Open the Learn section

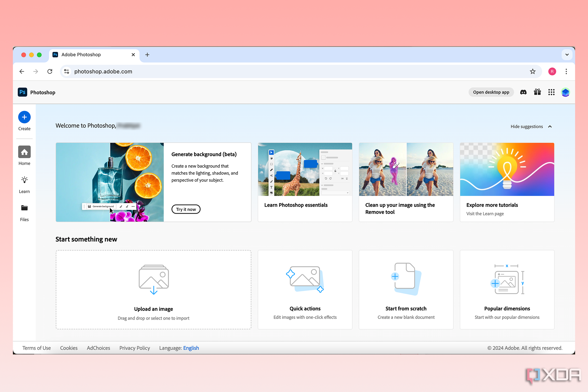pyautogui.click(x=24, y=184)
